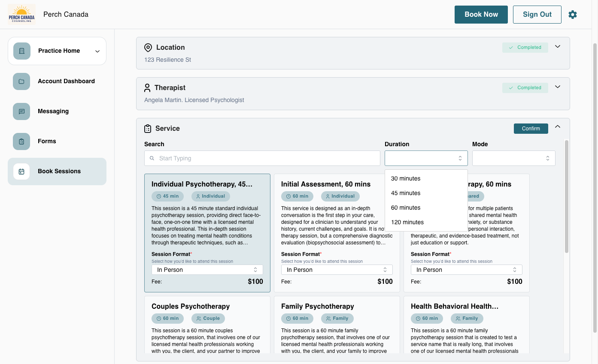Click the Location pin icon
The height and width of the screenshot is (364, 598).
point(148,48)
